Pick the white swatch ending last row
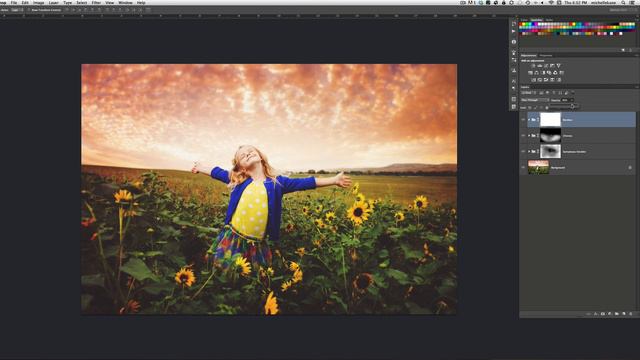Image resolution: width=640 pixels, height=360 pixels. (620, 33)
